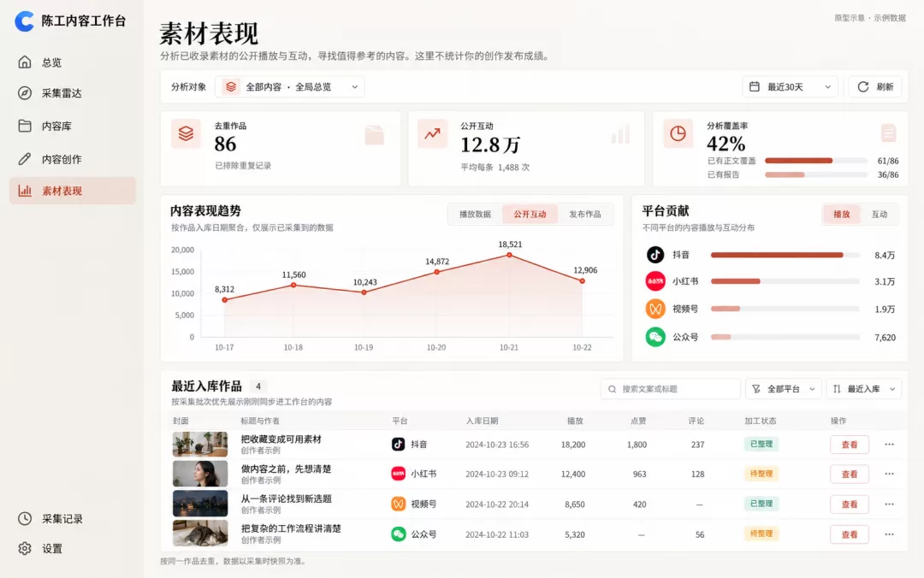The height and width of the screenshot is (578, 924).
Task: Click night-city thumbnail of 从一条评论找到新选题
Action: (199, 503)
